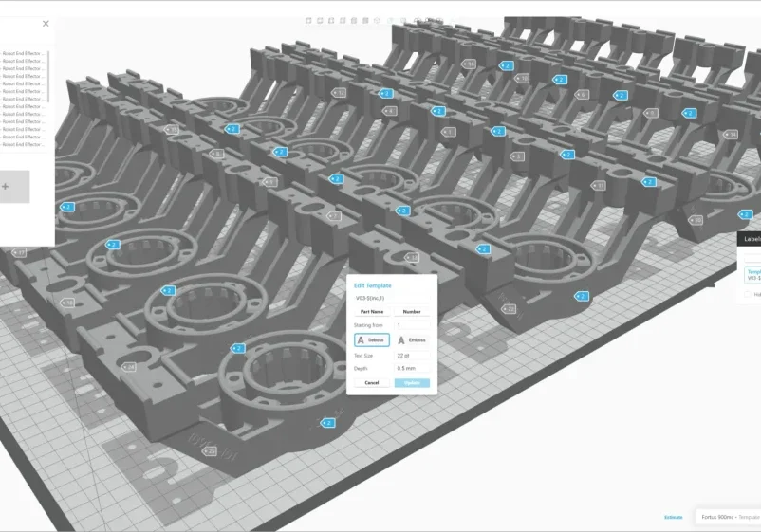
Task: Click the Starting from value field
Action: pyautogui.click(x=412, y=325)
